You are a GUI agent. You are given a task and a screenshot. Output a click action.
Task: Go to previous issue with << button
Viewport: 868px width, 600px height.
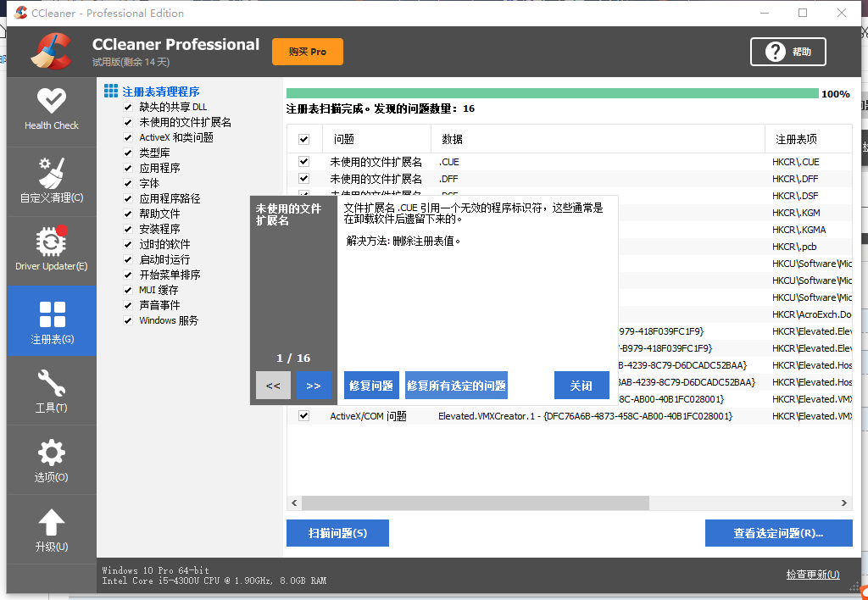[273, 386]
